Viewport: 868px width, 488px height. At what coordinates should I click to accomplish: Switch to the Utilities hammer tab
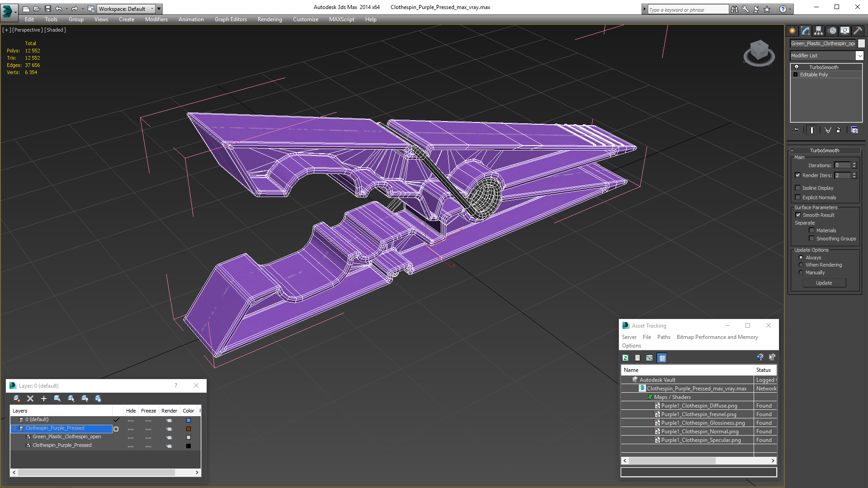858,31
